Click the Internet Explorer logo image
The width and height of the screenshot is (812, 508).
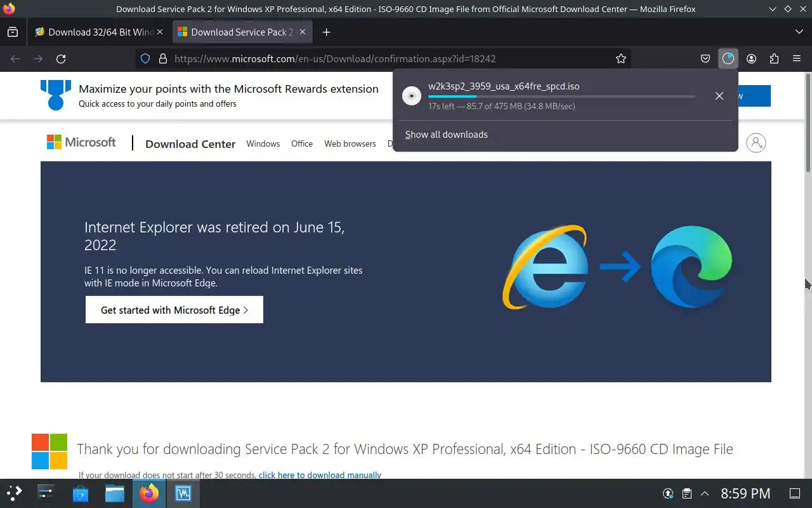pos(546,267)
